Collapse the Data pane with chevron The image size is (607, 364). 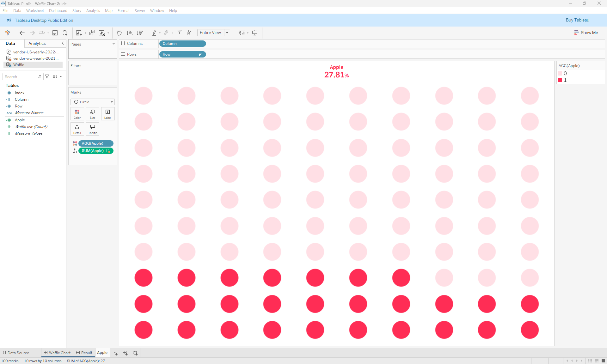(63, 43)
